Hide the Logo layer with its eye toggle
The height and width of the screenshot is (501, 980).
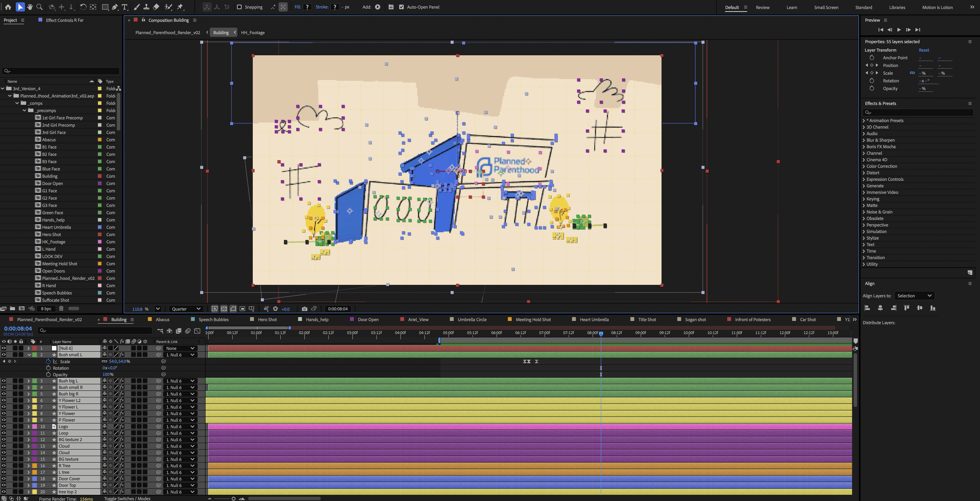[x=3, y=427]
